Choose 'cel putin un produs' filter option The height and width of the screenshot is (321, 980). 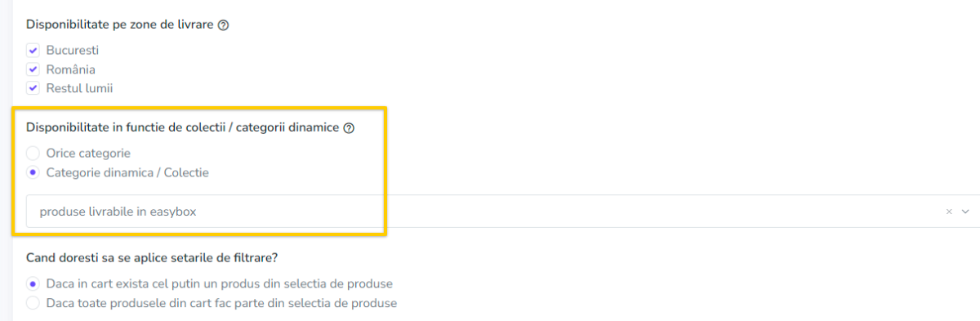coord(33,283)
